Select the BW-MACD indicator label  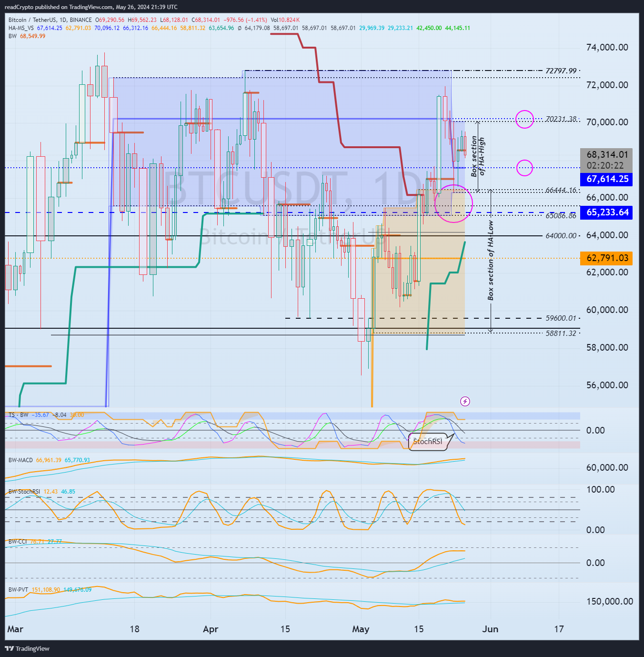click(20, 460)
